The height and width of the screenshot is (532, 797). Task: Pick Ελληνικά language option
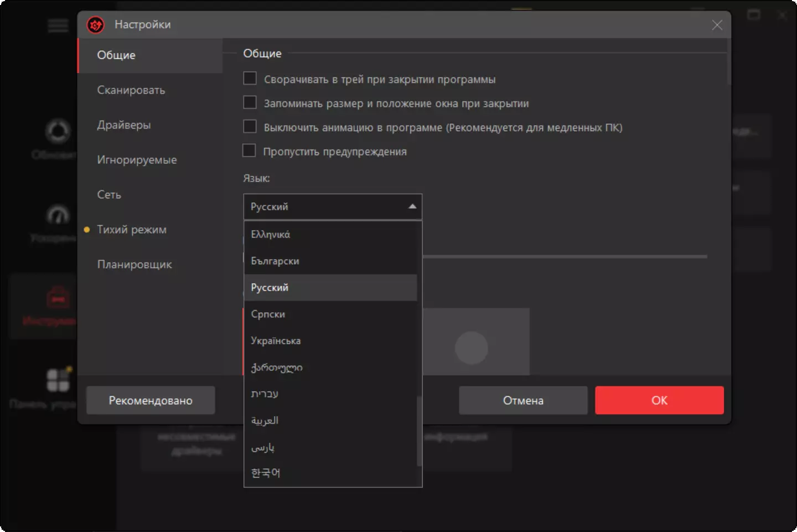pyautogui.click(x=271, y=234)
